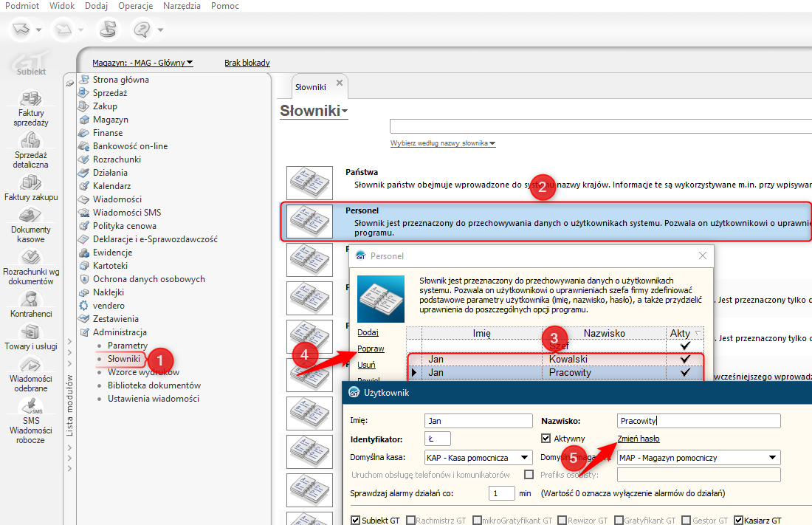Click the Nazwisko input field
This screenshot has height=525, width=812.
[x=699, y=421]
